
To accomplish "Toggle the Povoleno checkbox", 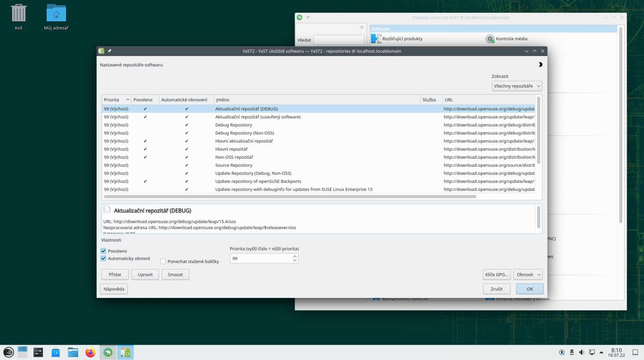I will 103,251.
